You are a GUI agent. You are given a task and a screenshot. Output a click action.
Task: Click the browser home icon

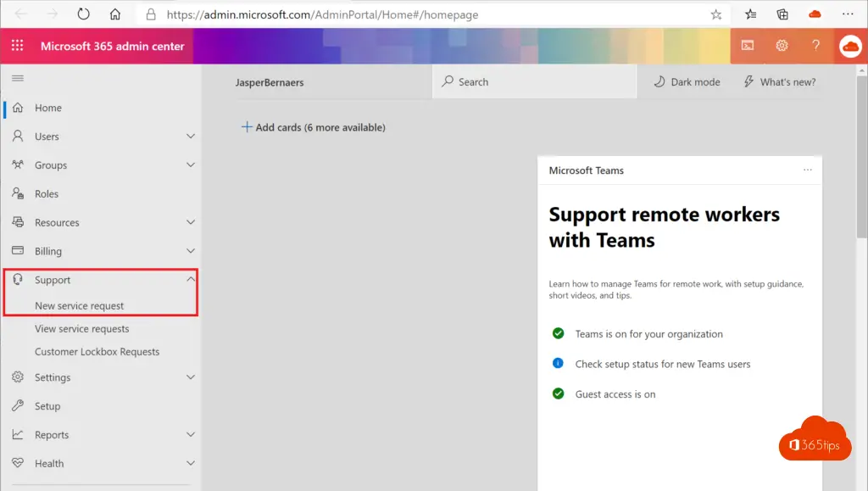115,14
